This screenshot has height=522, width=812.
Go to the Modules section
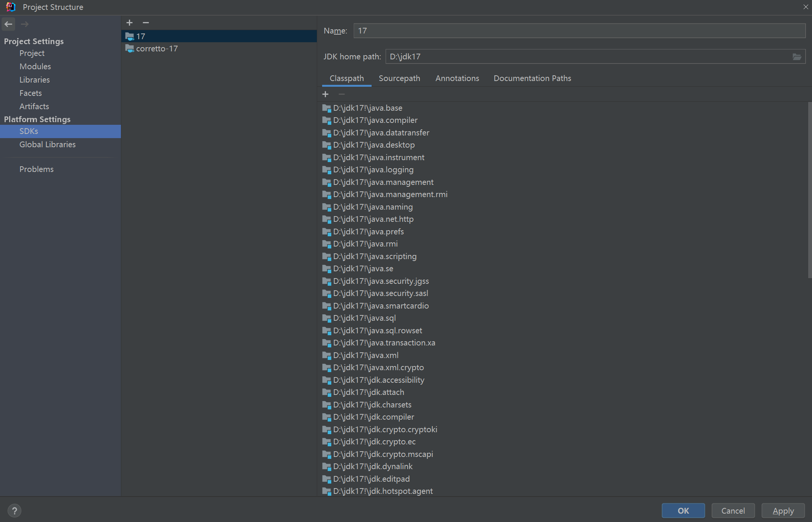pos(35,66)
